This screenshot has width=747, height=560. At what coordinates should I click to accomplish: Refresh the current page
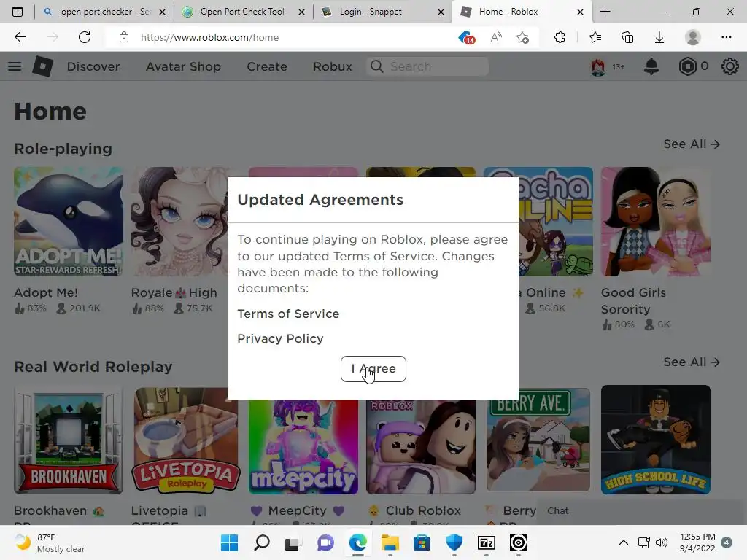[x=85, y=37]
